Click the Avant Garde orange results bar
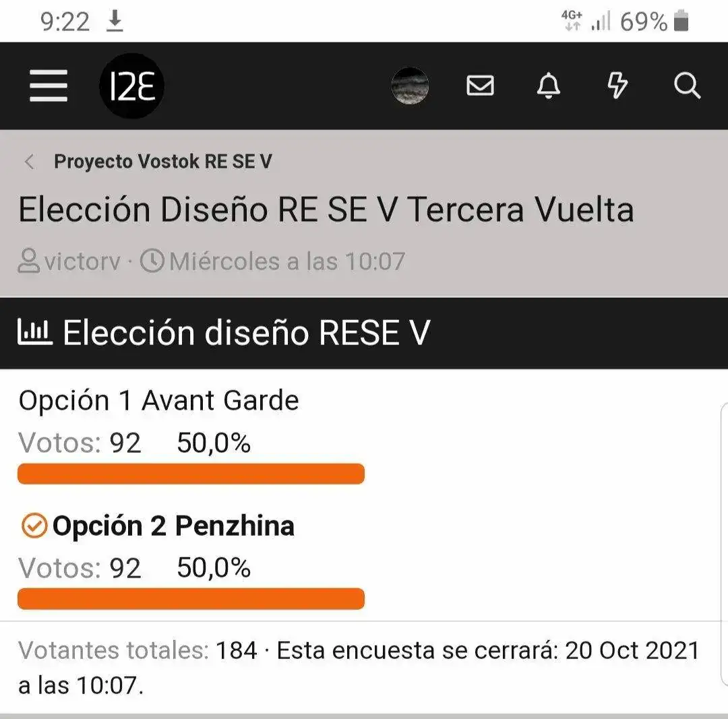The image size is (728, 719). [191, 474]
